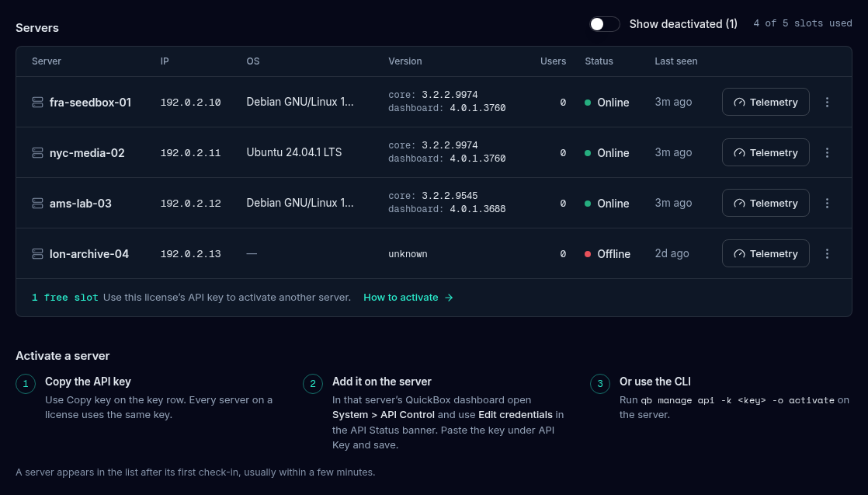Open Telemetry for nyc-media-02
The width and height of the screenshot is (868, 495).
pyautogui.click(x=766, y=152)
